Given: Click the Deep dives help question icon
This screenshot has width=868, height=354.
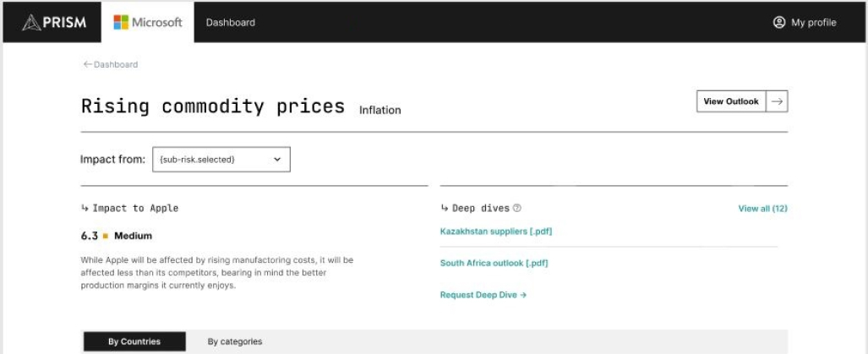Looking at the screenshot, I should pyautogui.click(x=517, y=208).
